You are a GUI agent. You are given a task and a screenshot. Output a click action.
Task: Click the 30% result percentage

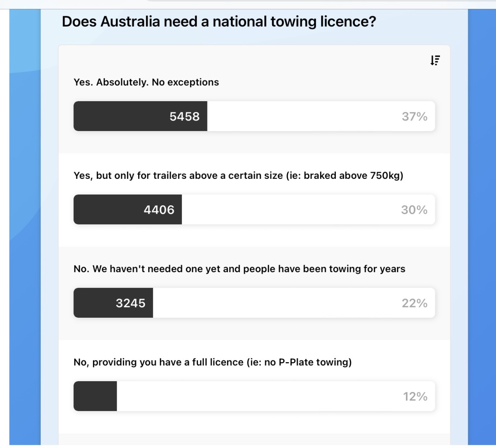pyautogui.click(x=414, y=210)
